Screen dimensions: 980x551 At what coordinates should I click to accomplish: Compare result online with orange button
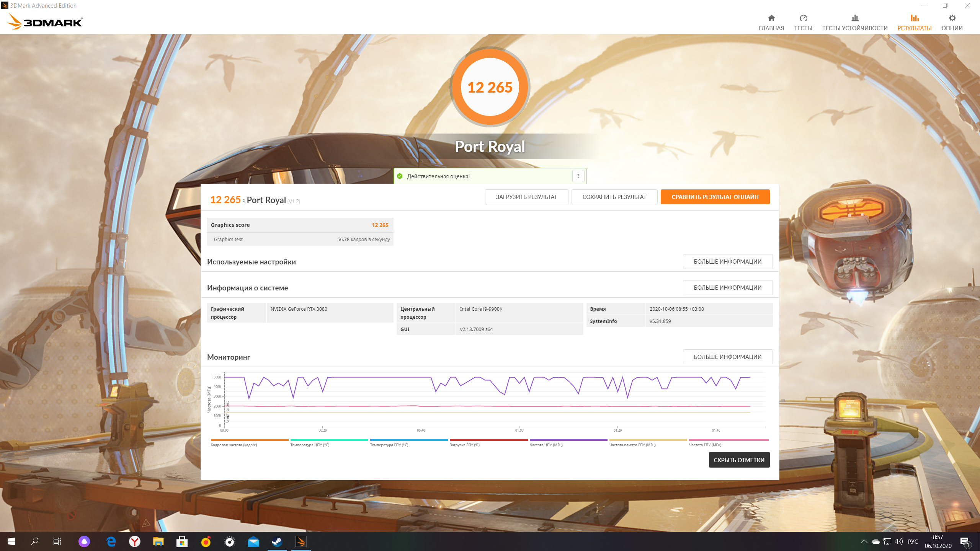tap(715, 197)
